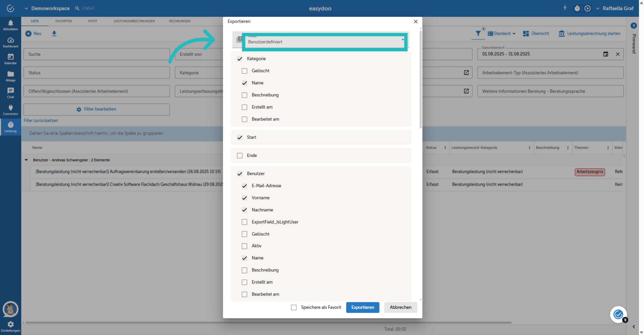Click the download arrow icon

pos(54,34)
